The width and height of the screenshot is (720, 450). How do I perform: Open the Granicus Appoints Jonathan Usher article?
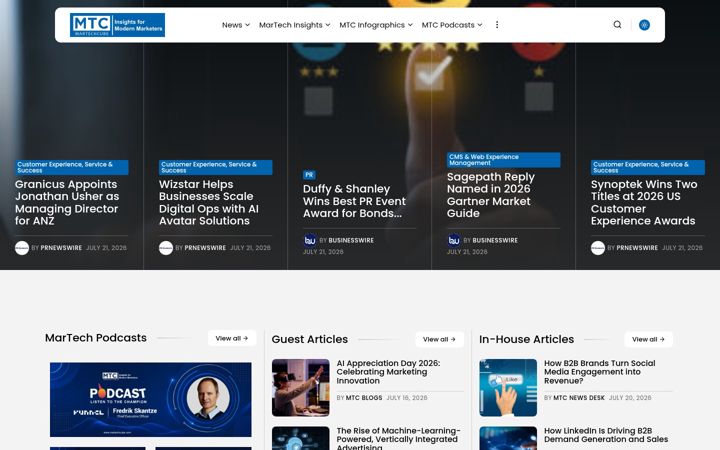coord(67,202)
